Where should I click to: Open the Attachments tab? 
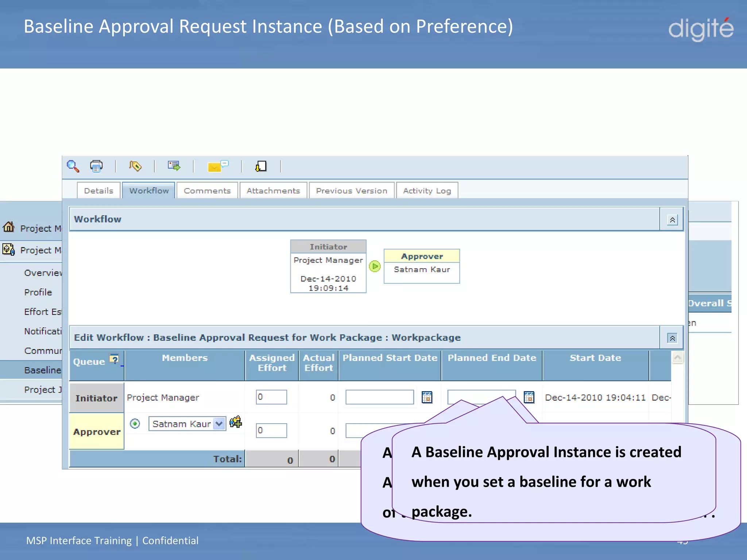coord(273,190)
